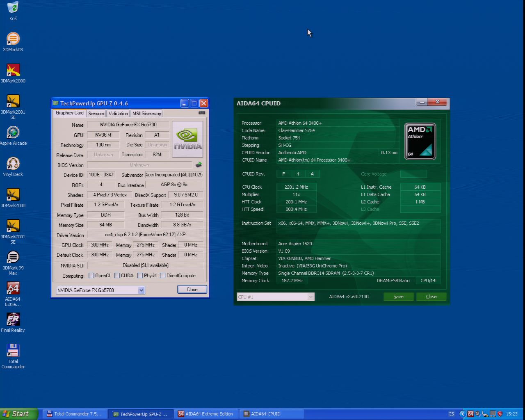Open the Total Commander desktop shortcut

pyautogui.click(x=13, y=356)
